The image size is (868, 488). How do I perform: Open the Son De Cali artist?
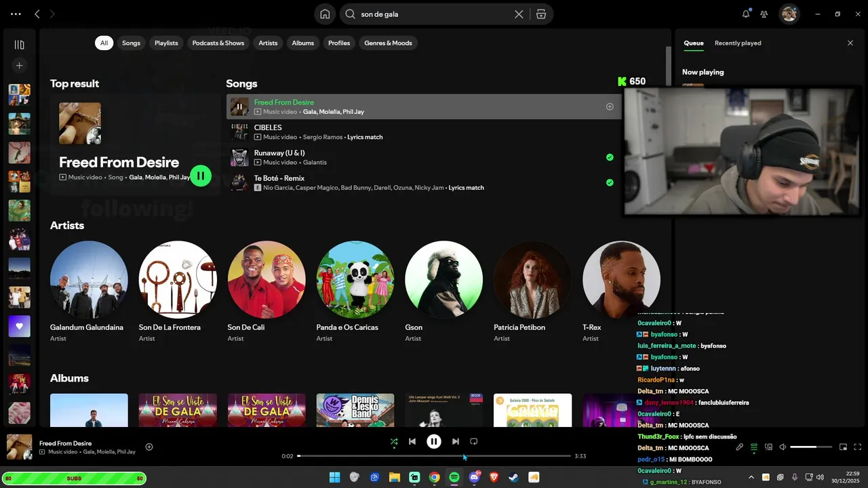pyautogui.click(x=267, y=280)
